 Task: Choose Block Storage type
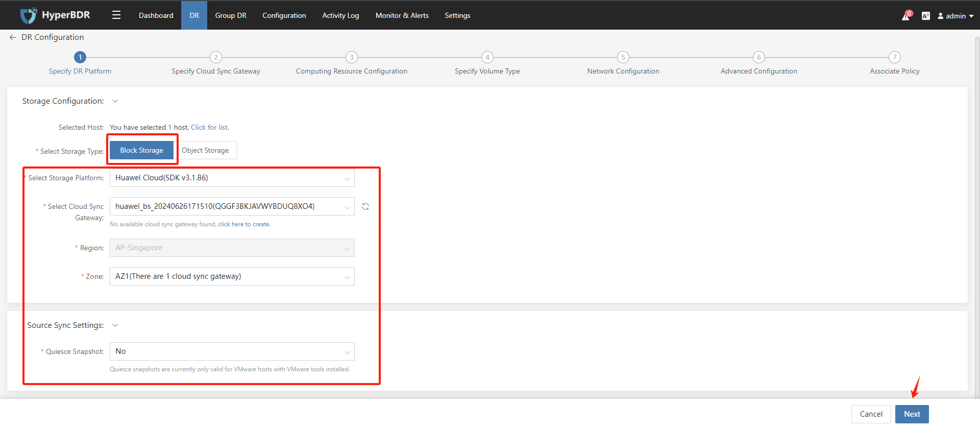142,150
